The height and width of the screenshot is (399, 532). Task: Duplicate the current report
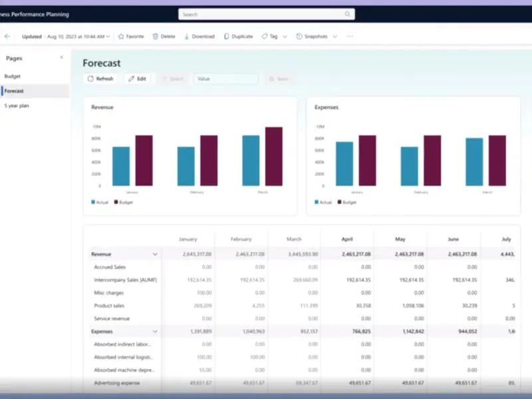tap(238, 37)
